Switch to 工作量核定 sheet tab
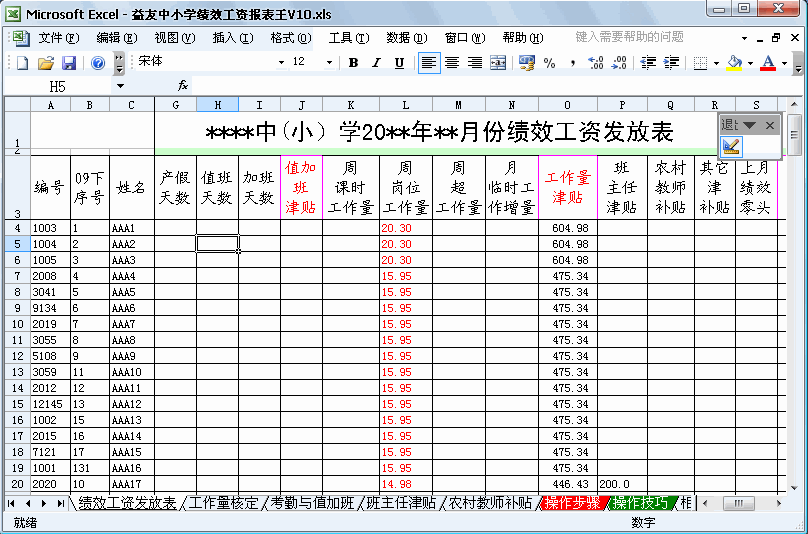Screen dimensions: 808x534 click(223, 503)
